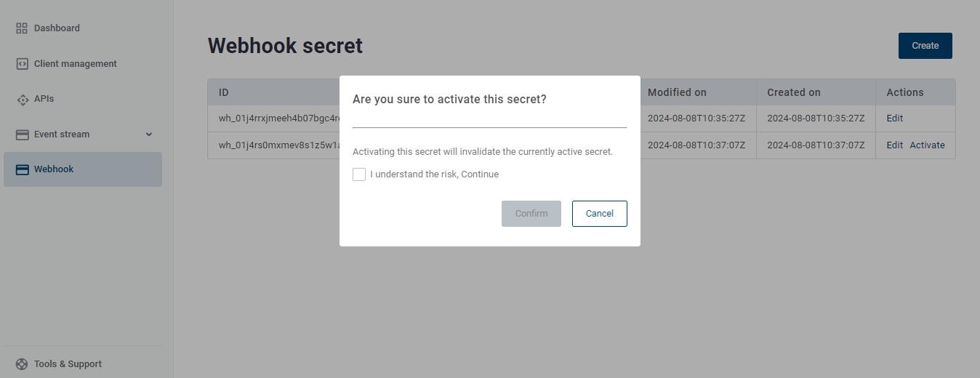Click Edit link in second row
This screenshot has width=980, height=378.
894,145
